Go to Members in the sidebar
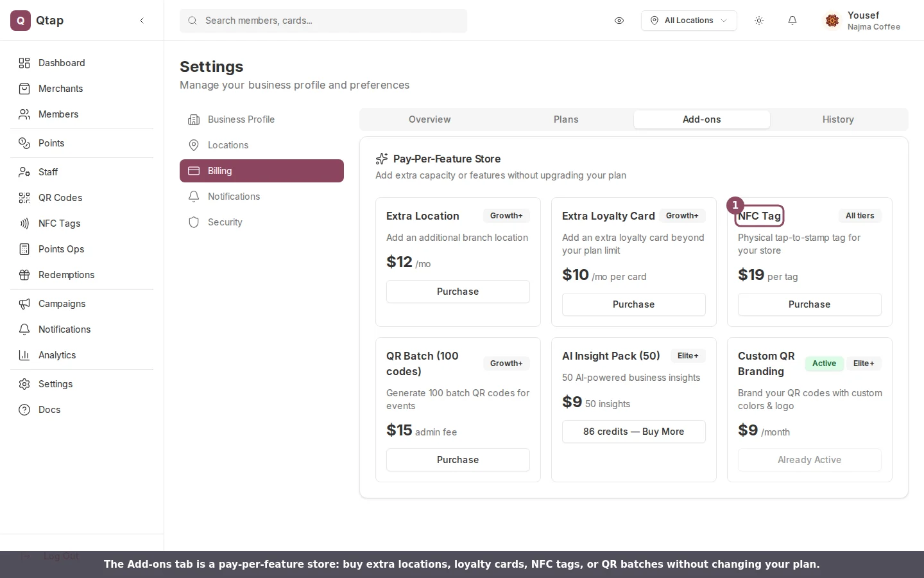The height and width of the screenshot is (578, 924). (82, 114)
